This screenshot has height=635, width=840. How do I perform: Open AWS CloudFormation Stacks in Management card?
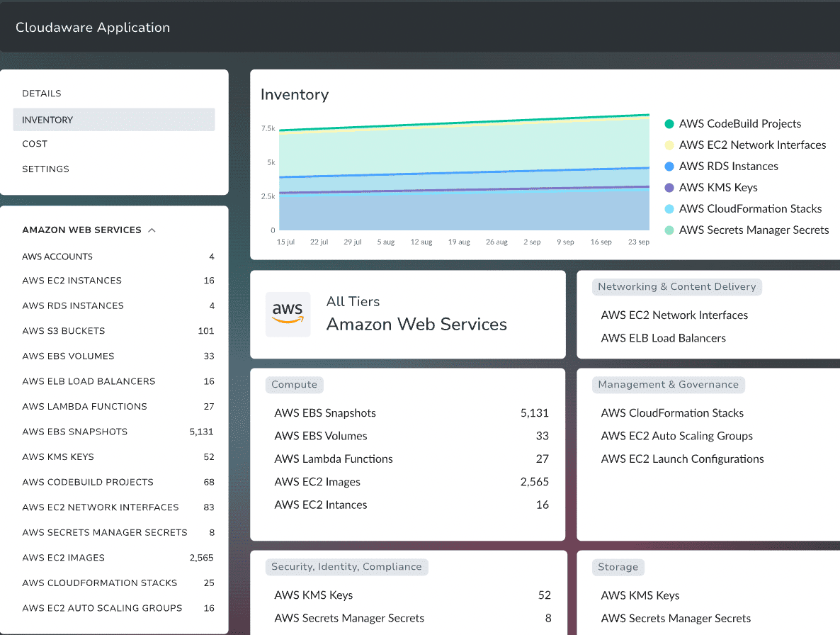pyautogui.click(x=672, y=413)
